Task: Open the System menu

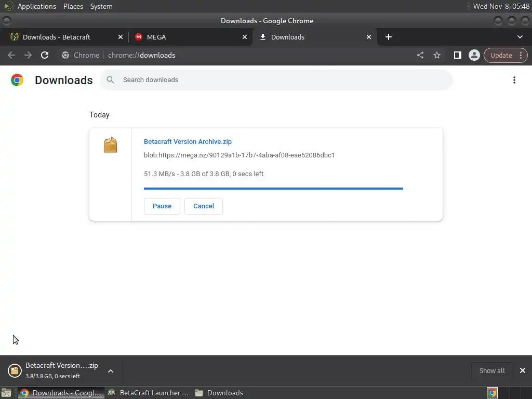Action: (101, 6)
